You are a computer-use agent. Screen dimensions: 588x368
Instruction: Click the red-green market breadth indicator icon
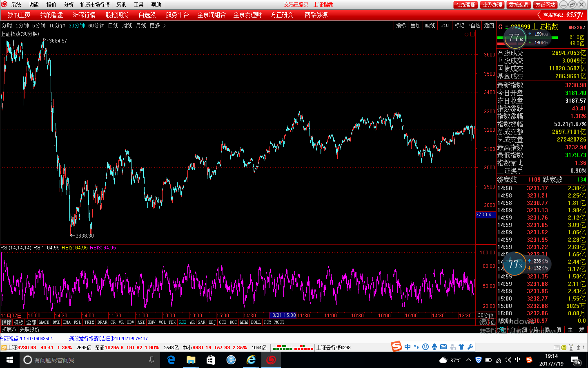(x=293, y=348)
